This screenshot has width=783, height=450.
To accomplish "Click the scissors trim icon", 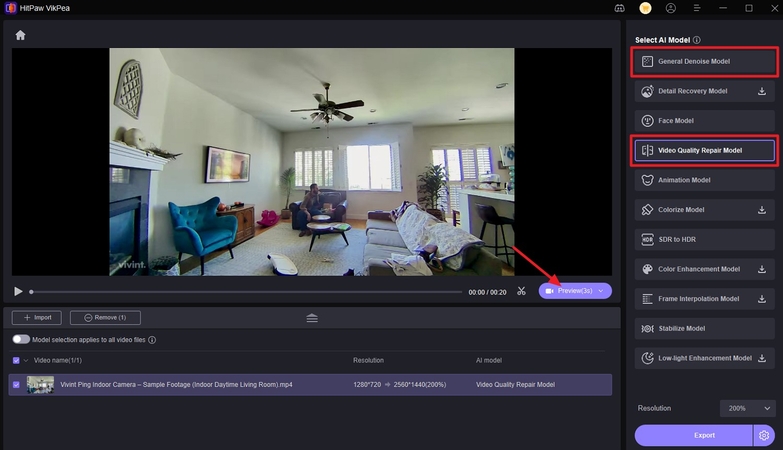I will point(521,291).
